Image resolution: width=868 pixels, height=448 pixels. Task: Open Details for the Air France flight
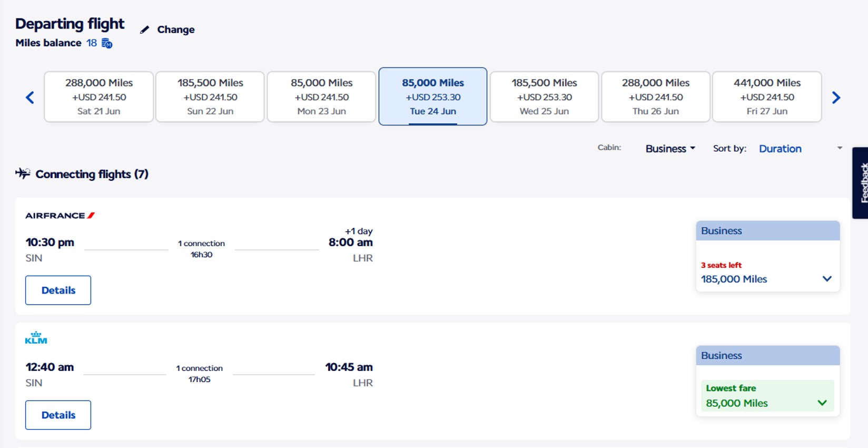(58, 290)
